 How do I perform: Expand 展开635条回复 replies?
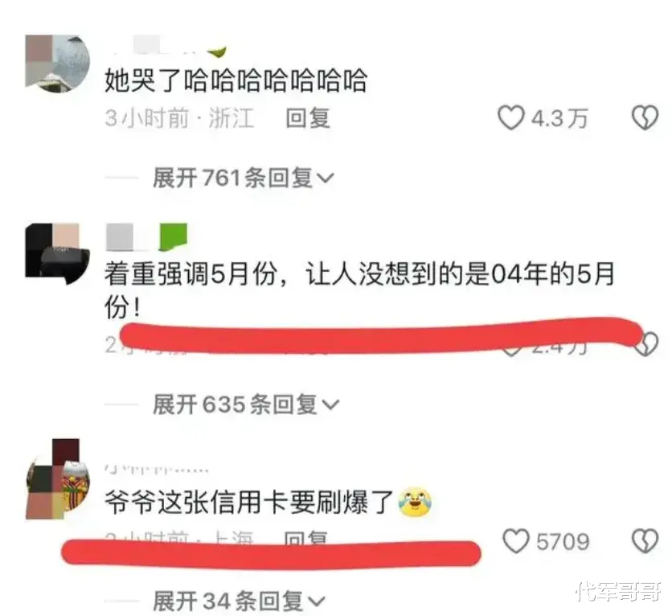246,405
